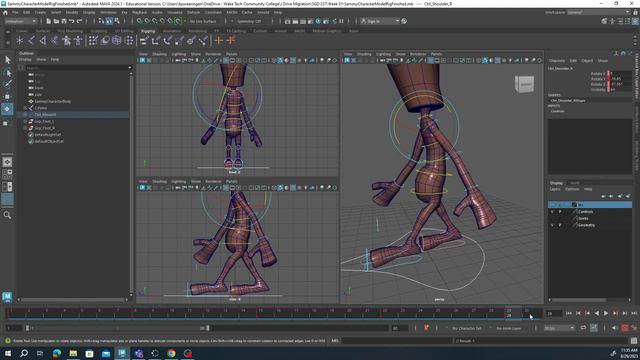
Task: Click the Sign In button
Action: click(380, 21)
